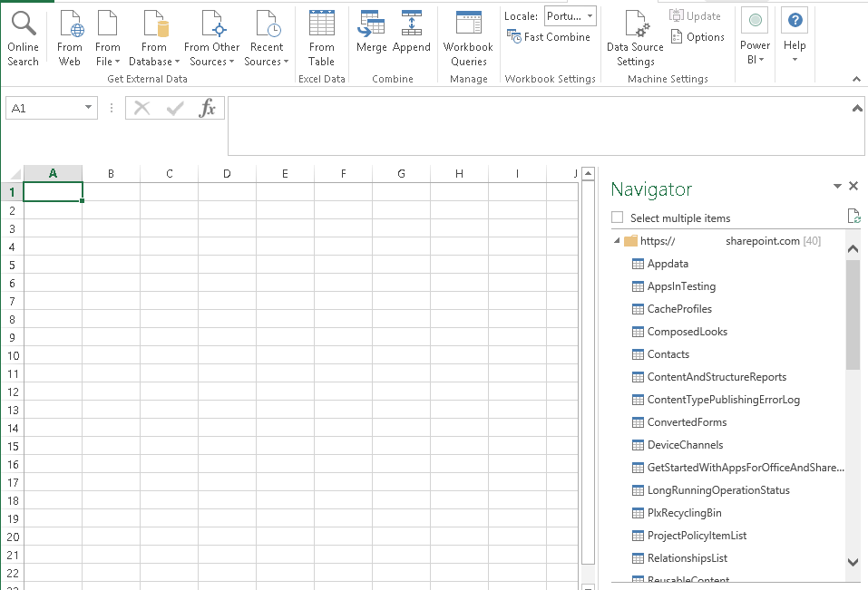Screen dimensions: 868x590
Task: Click the Update button
Action: tap(698, 15)
